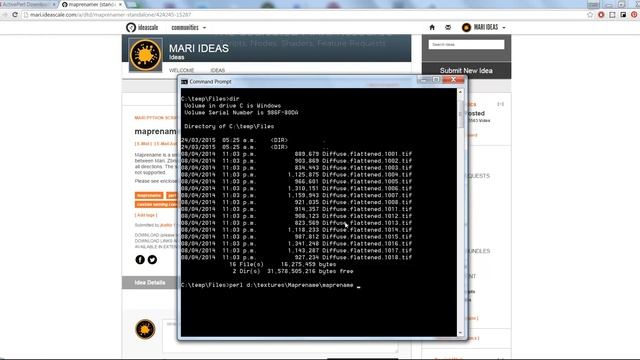Screen dimensions: 640x360
Task: Open the WELCOME page tab
Action: tap(182, 70)
